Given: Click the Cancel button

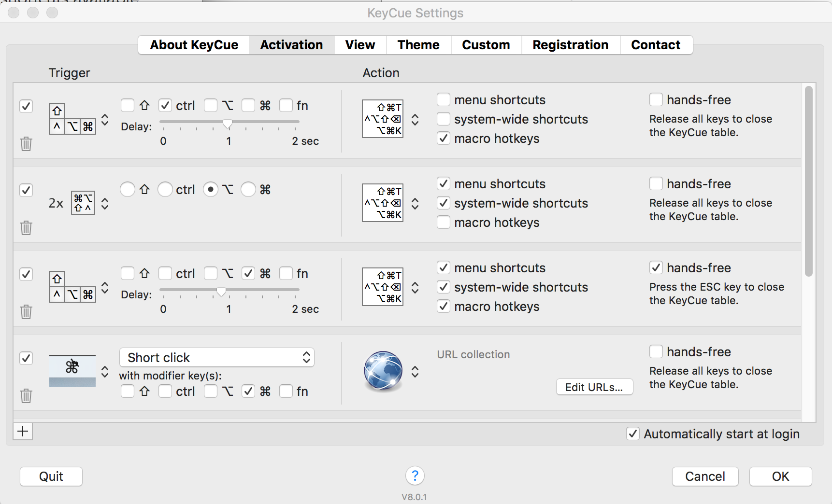Looking at the screenshot, I should coord(705,476).
